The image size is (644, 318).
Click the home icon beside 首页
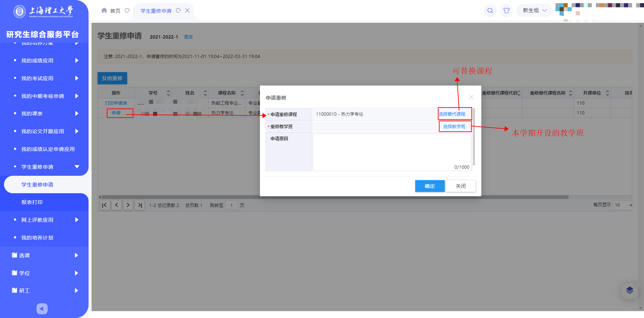(x=104, y=10)
